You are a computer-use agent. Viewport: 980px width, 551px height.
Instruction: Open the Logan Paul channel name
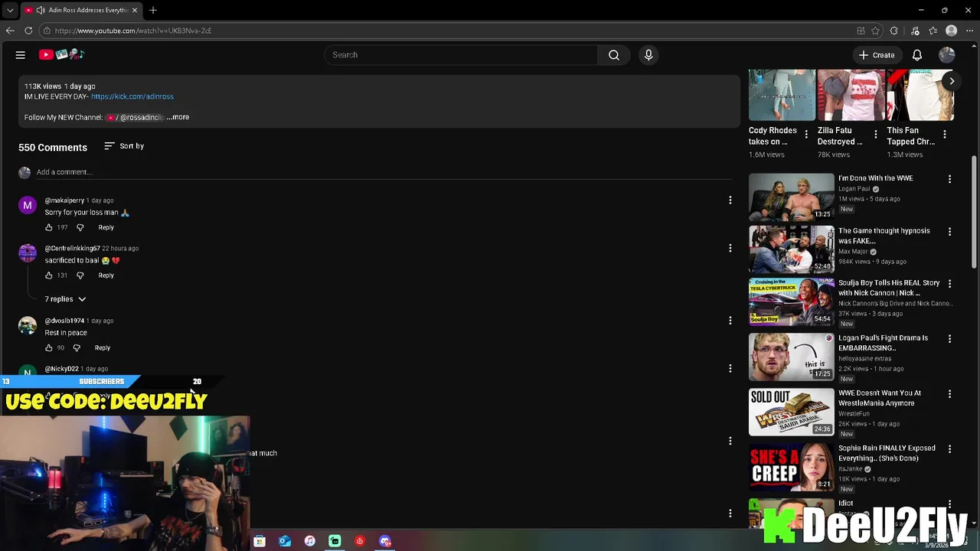[x=854, y=188]
